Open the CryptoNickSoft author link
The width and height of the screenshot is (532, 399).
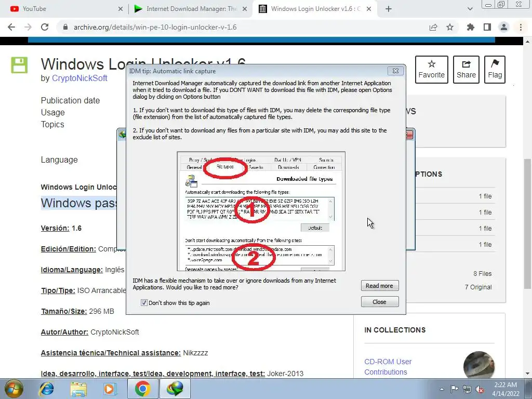coord(79,78)
